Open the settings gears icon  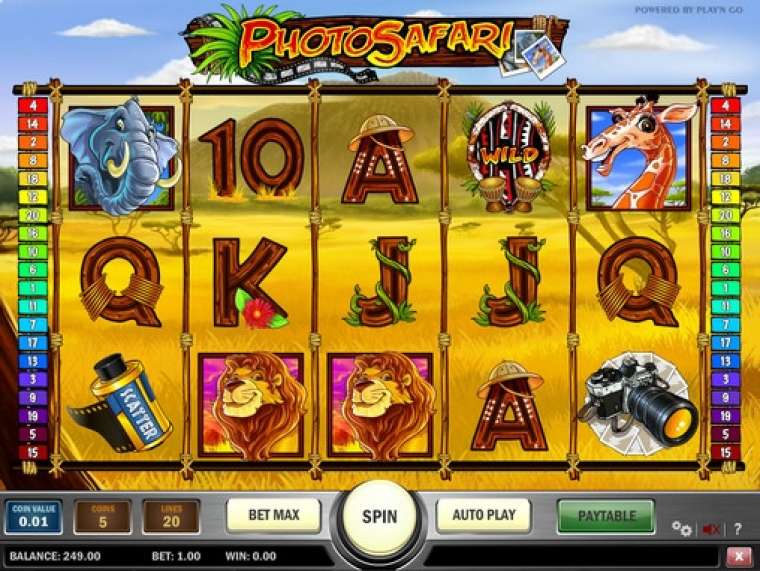click(681, 528)
